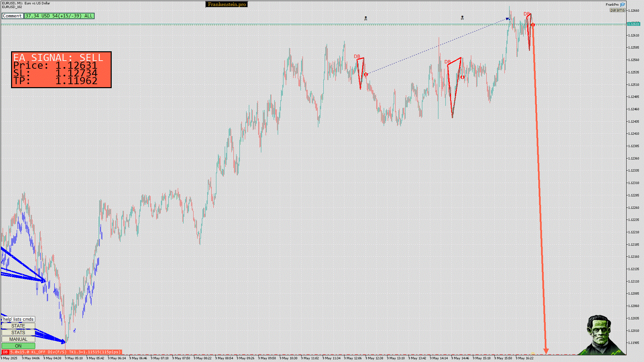Click the Frankenstein mascot image
Viewport: 644px width, 362px height.
(601, 335)
